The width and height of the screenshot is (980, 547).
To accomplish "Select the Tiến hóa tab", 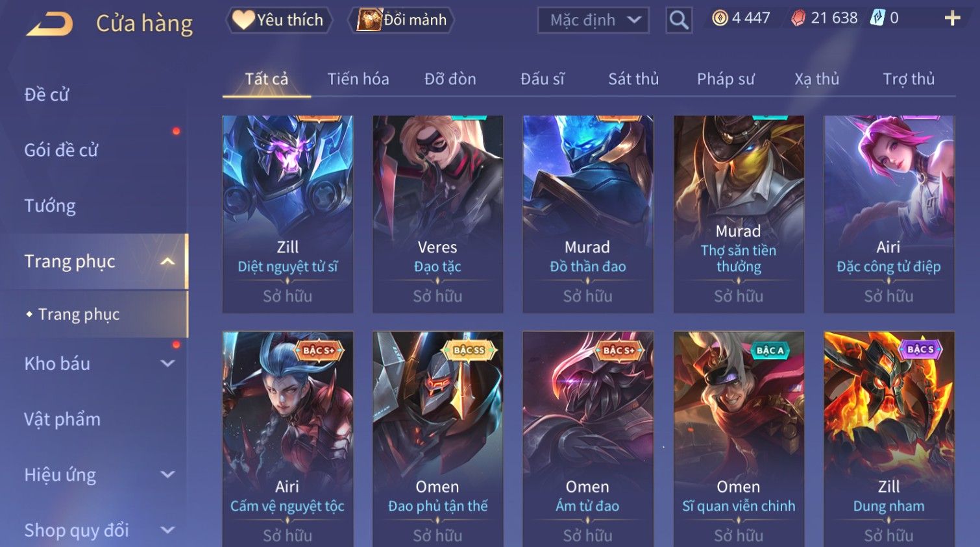I will pyautogui.click(x=358, y=79).
